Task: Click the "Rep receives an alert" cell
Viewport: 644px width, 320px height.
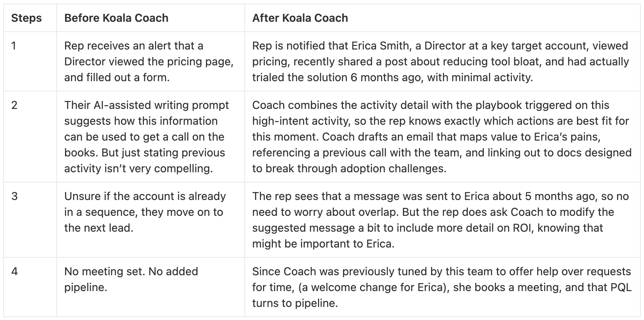Action: point(134,46)
